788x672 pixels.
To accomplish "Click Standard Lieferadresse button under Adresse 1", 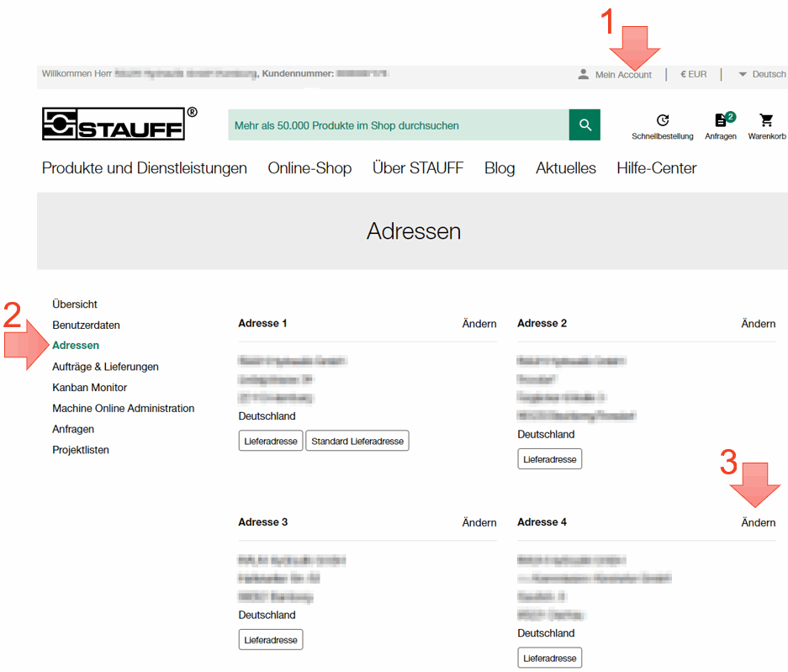I will (x=357, y=441).
